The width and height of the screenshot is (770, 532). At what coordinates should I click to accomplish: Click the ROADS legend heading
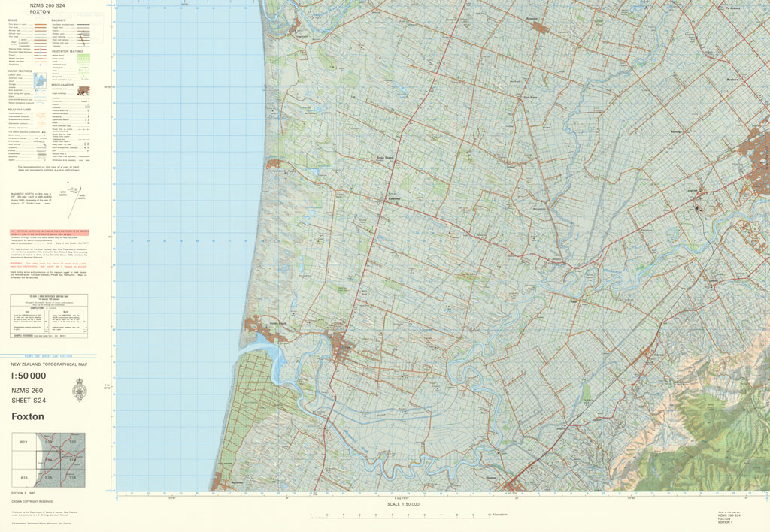(x=13, y=20)
